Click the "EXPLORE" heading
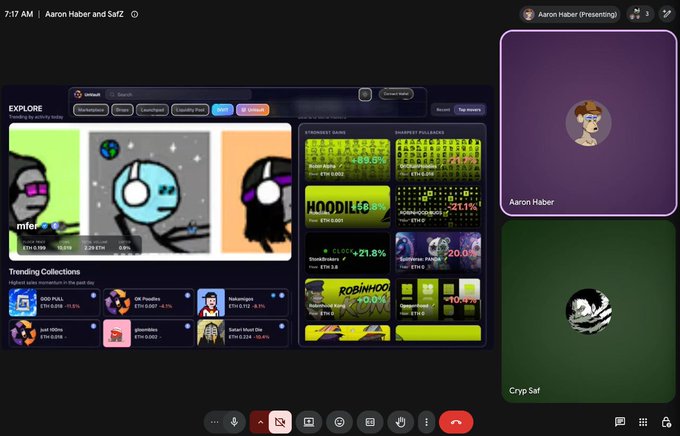Screen dimensions: 680x436 pyautogui.click(x=26, y=108)
